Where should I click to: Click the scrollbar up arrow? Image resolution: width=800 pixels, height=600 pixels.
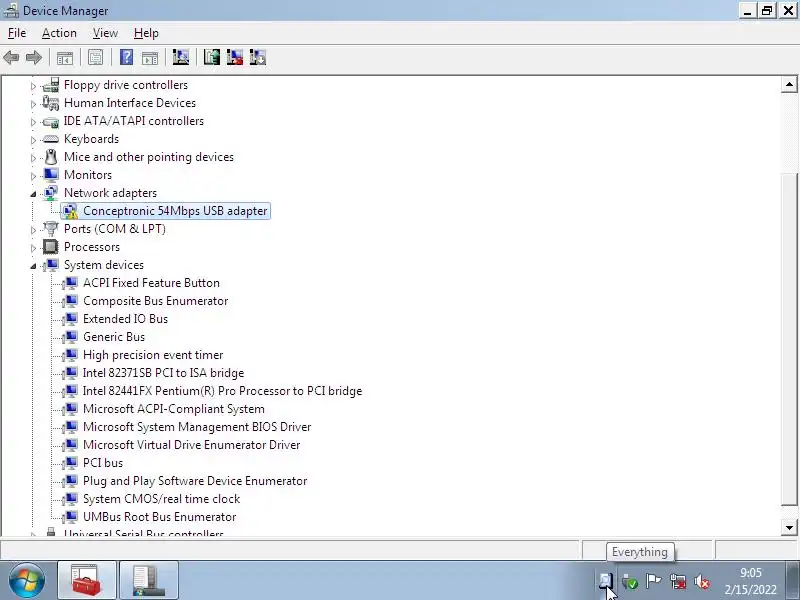(x=789, y=85)
